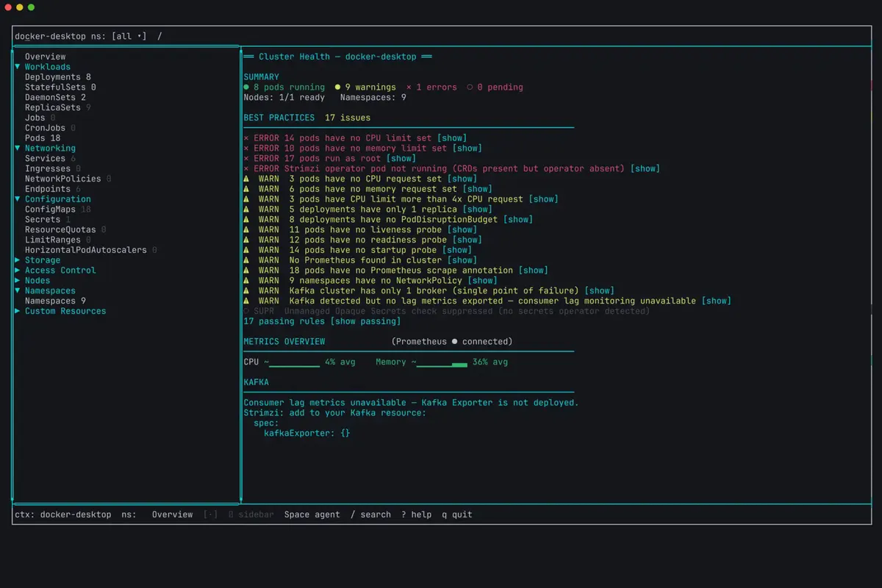Show pods with no readiness probe
The image size is (882, 588).
point(467,240)
